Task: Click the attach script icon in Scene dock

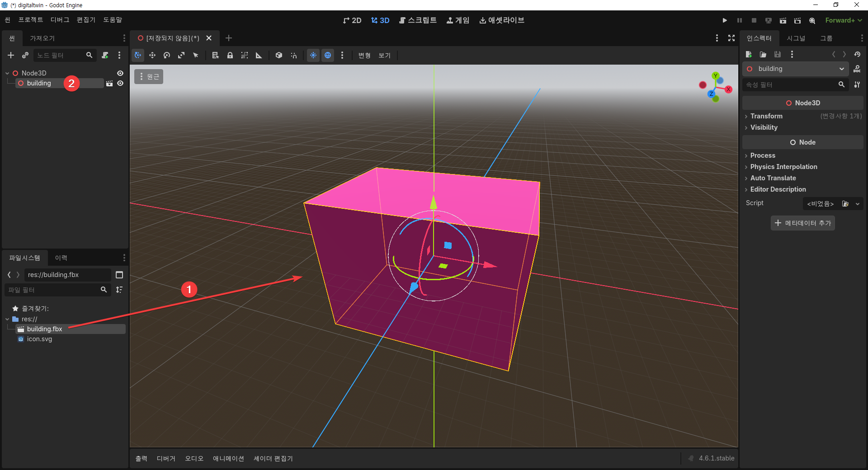Action: 105,55
